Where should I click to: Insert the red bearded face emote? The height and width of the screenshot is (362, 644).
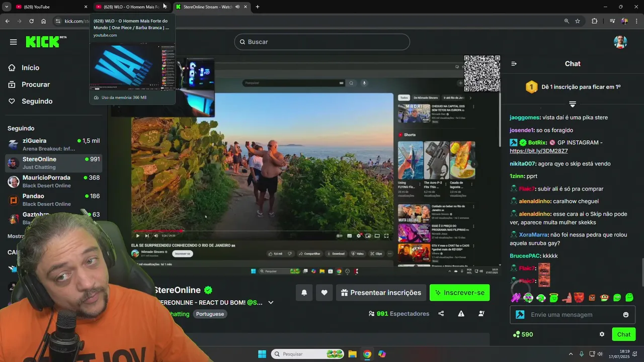(x=579, y=298)
